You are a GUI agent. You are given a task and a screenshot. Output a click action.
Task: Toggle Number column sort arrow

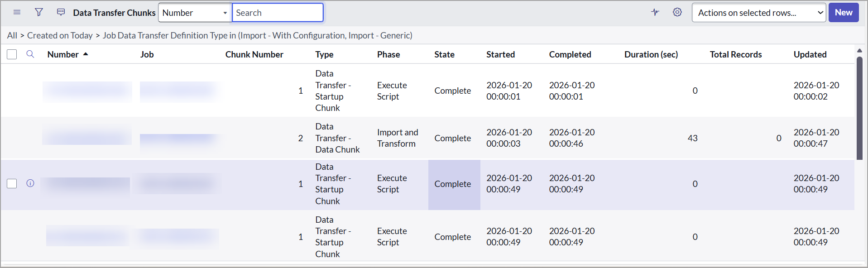[x=86, y=54]
